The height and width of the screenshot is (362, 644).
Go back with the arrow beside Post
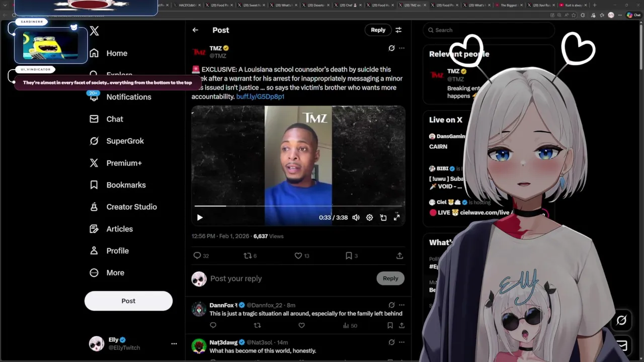[195, 30]
